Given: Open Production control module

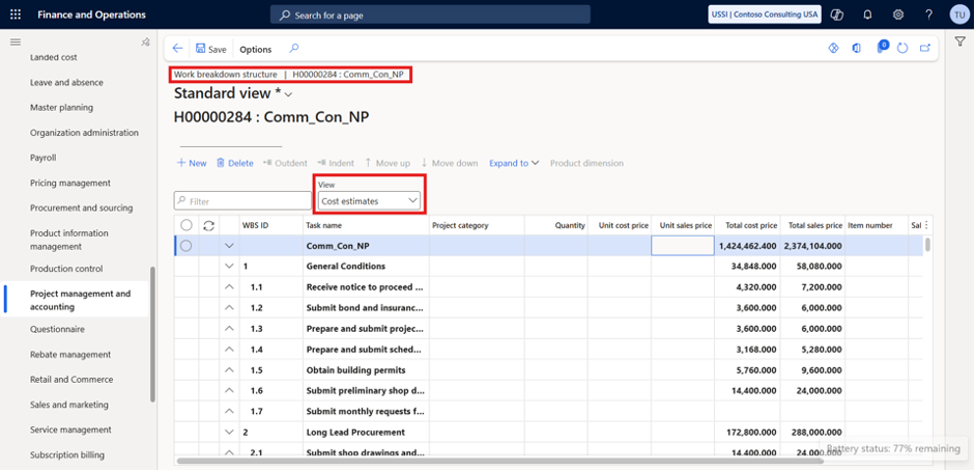Looking at the screenshot, I should (x=67, y=269).
